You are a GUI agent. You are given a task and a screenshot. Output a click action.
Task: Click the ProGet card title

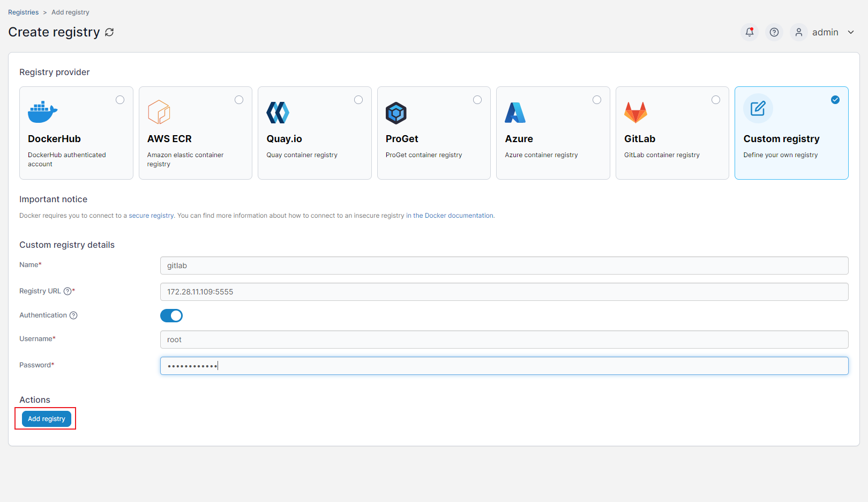point(402,139)
